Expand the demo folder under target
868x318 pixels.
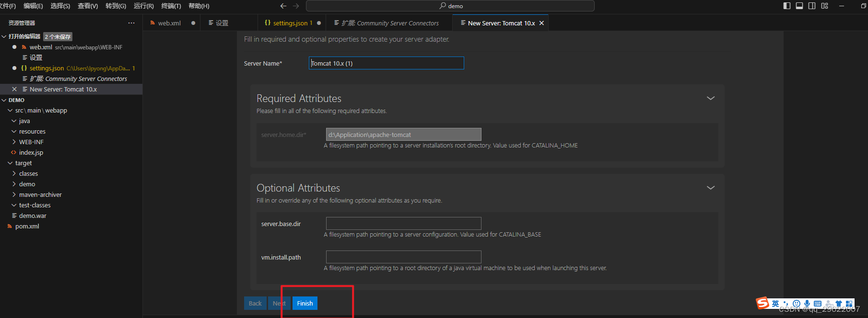[14, 184]
